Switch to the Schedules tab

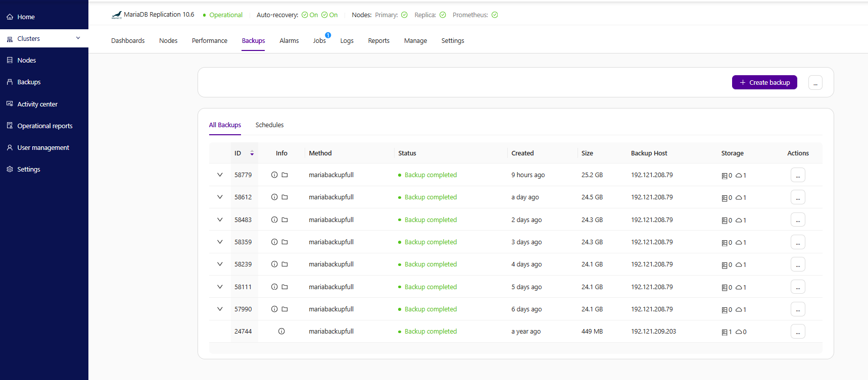point(269,125)
